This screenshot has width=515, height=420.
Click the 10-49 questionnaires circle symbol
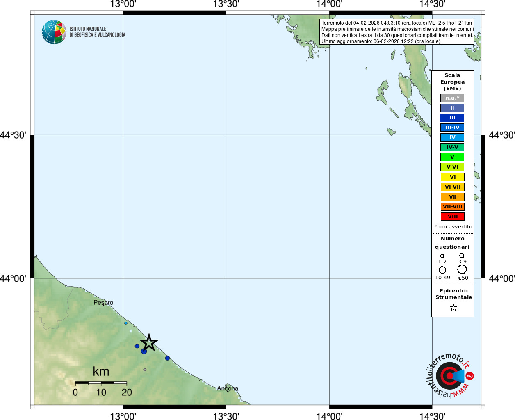pos(442,270)
